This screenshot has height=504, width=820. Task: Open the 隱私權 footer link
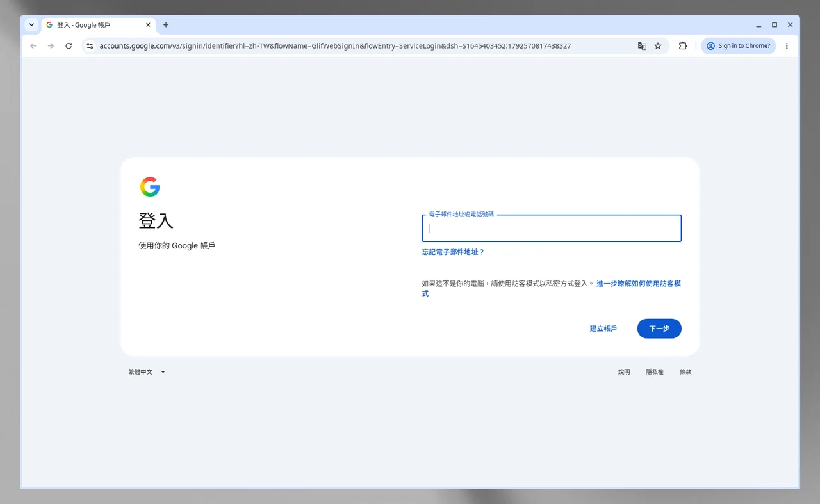655,372
